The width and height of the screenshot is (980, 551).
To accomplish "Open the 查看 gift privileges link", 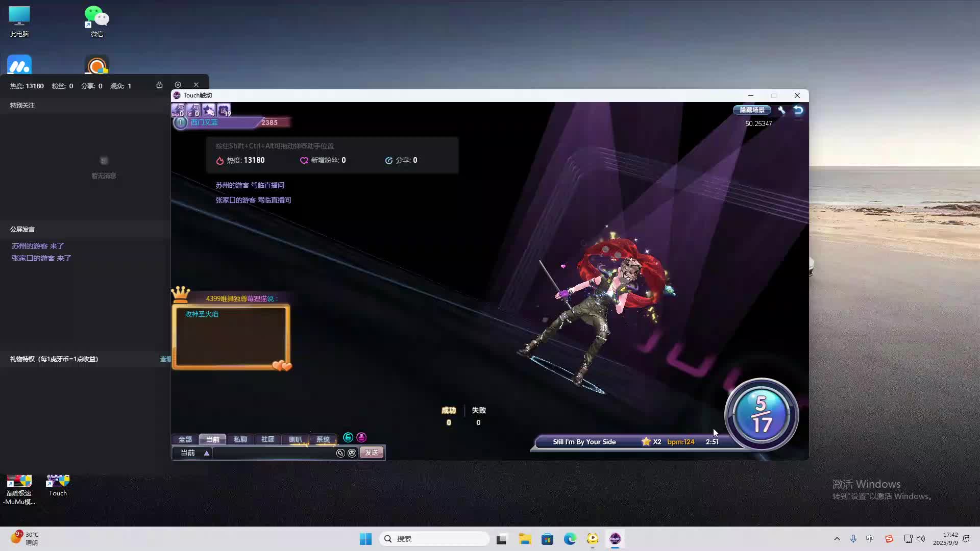I will pos(165,359).
